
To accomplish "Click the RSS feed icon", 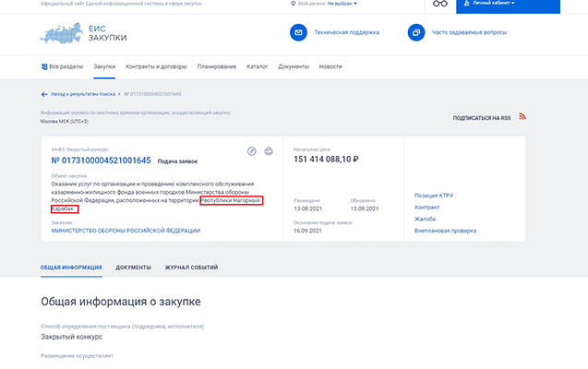I will [x=522, y=117].
